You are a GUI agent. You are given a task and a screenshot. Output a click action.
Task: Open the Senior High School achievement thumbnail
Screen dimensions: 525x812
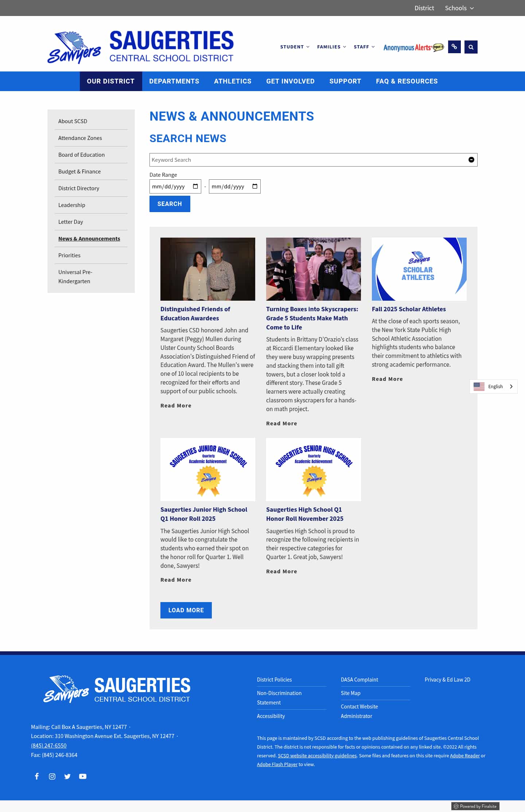click(314, 469)
